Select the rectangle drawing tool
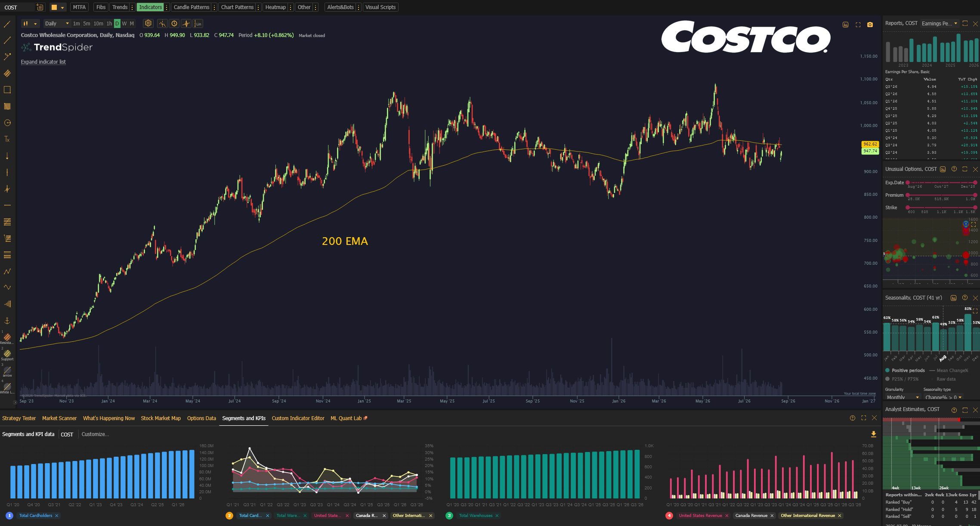This screenshot has height=526, width=980. pos(7,90)
